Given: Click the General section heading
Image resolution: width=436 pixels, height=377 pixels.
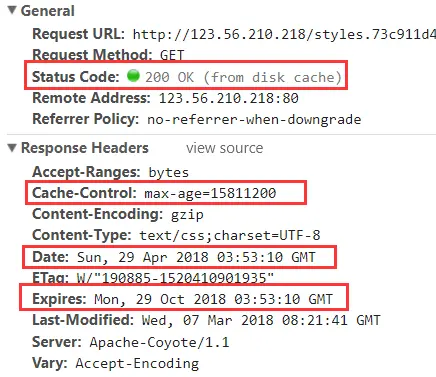Looking at the screenshot, I should pos(48,11).
